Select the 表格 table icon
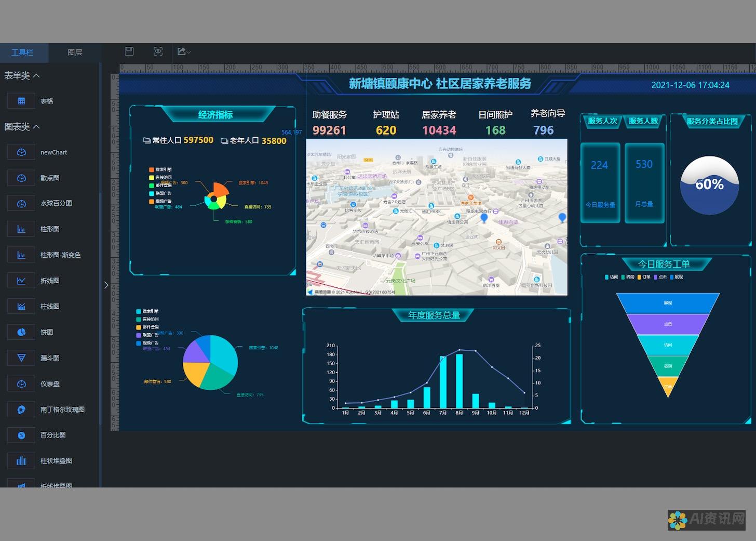 (x=21, y=101)
